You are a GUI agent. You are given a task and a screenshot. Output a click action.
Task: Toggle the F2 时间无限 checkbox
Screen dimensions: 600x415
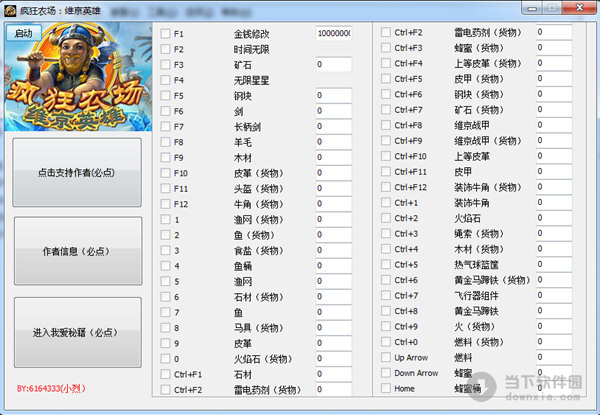click(x=165, y=49)
